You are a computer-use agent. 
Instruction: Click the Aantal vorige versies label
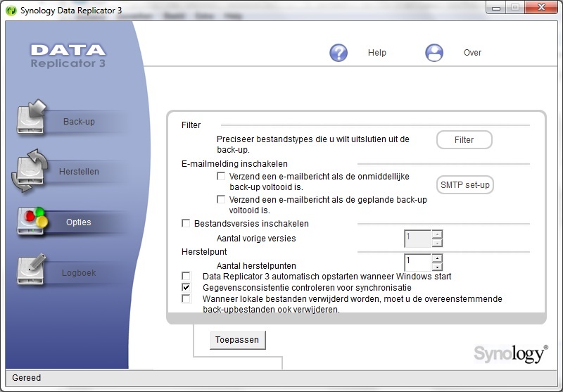pos(256,239)
